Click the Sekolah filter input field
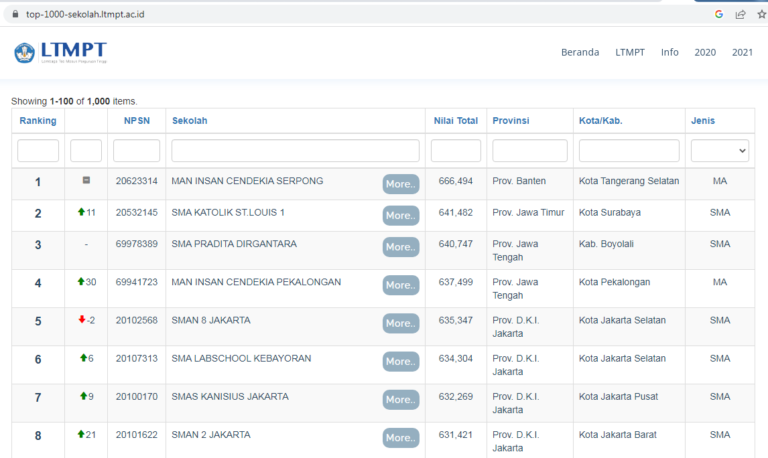This screenshot has width=768, height=458. (x=295, y=150)
